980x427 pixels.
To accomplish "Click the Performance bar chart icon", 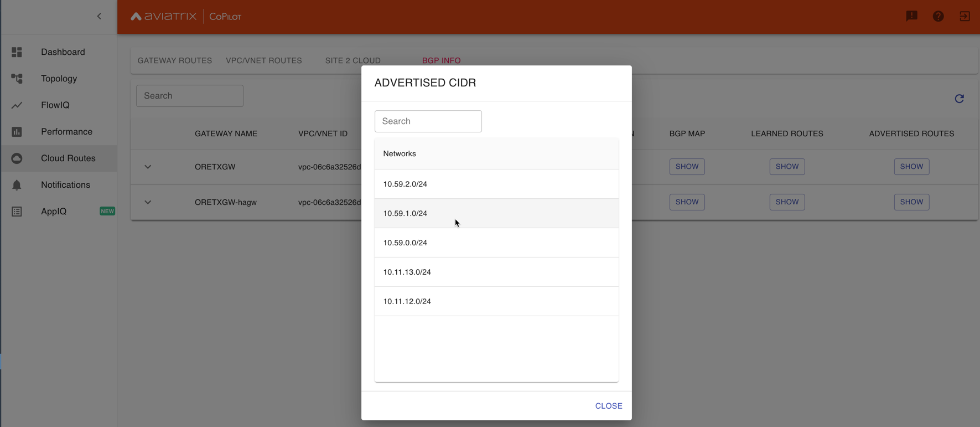I will coord(17,132).
